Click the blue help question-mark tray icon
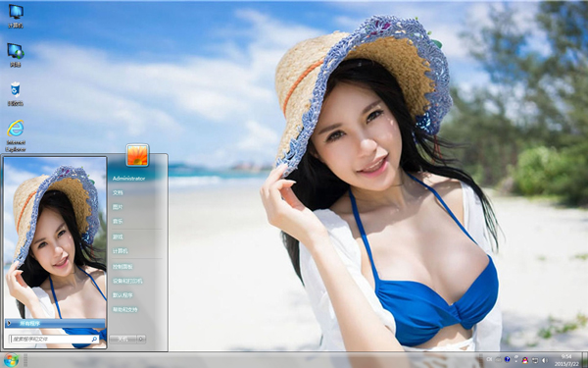 (508, 359)
